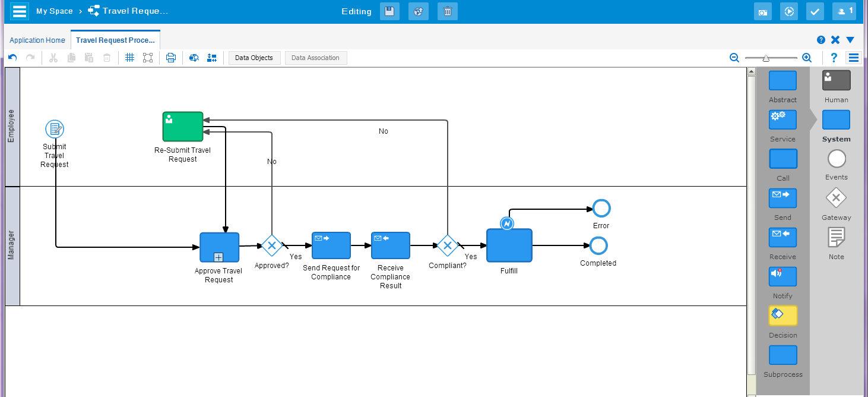The height and width of the screenshot is (397, 868).
Task: Switch to Application Home tab
Action: point(37,40)
